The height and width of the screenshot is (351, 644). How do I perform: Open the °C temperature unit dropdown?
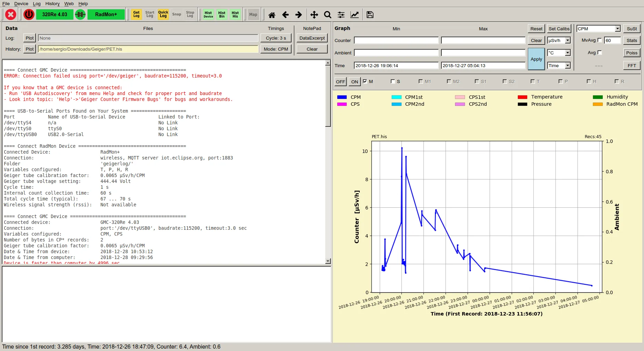[559, 53]
